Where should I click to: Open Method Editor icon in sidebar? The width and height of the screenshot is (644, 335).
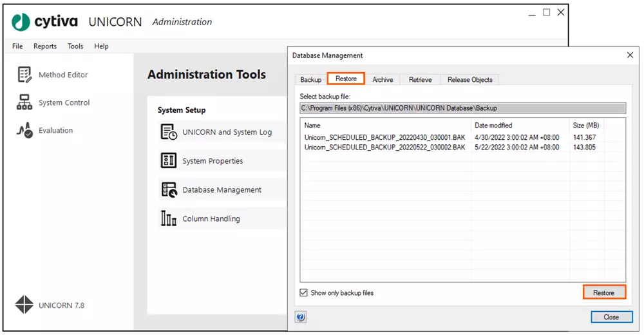coord(24,75)
